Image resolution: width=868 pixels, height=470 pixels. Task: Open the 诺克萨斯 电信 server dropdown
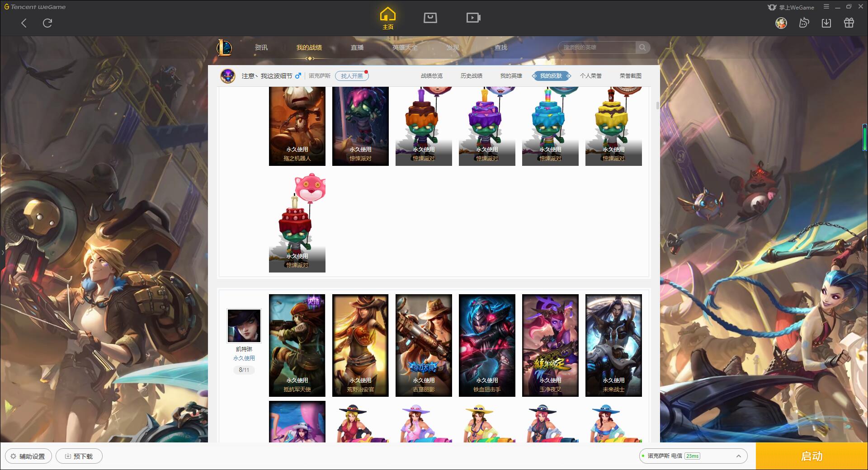[x=693, y=456]
